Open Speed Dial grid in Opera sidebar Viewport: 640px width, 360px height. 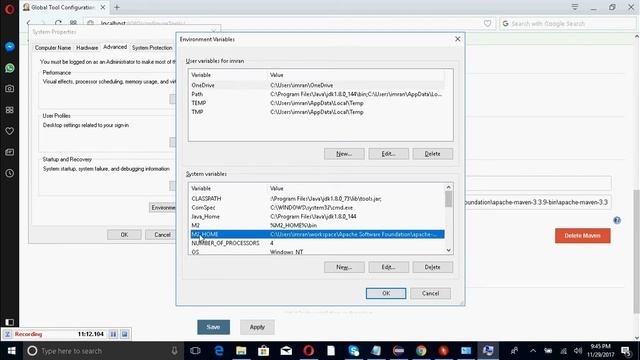pos(9,110)
